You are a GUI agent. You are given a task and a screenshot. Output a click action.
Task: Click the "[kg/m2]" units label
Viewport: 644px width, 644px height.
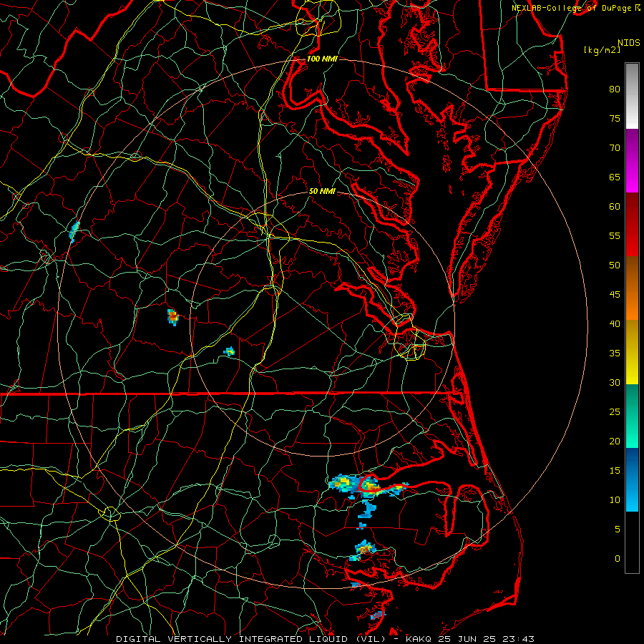click(x=602, y=50)
